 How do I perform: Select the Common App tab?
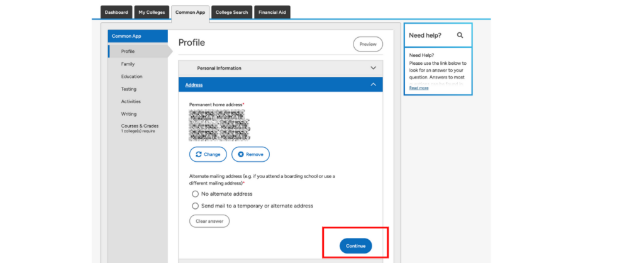(x=190, y=13)
